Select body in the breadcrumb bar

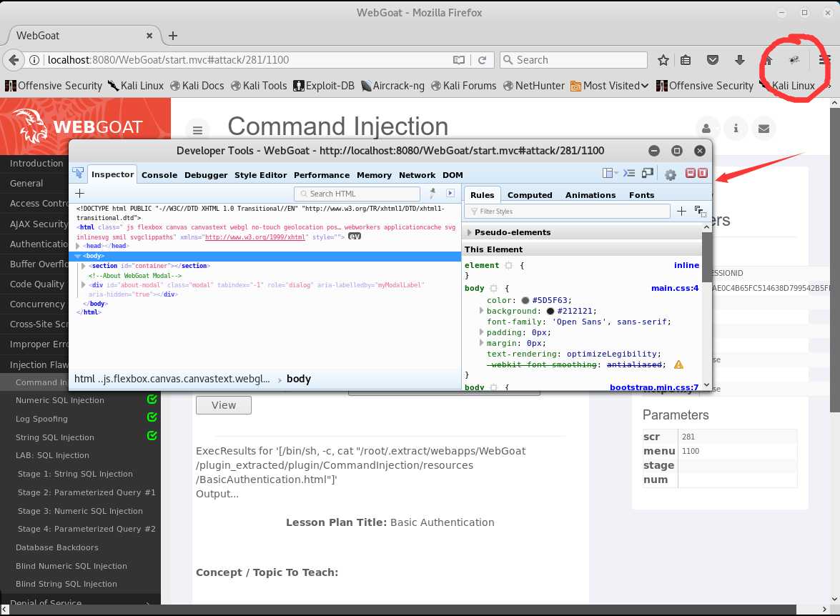tap(298, 379)
